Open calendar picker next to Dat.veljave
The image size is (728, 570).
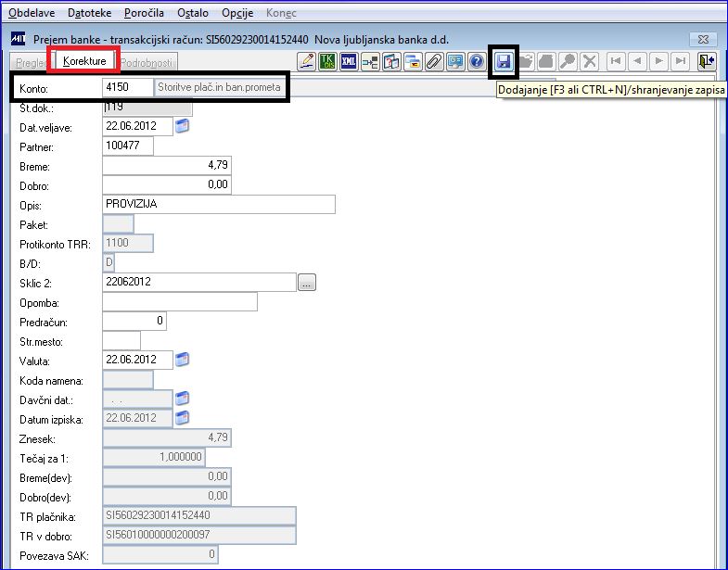click(x=182, y=126)
